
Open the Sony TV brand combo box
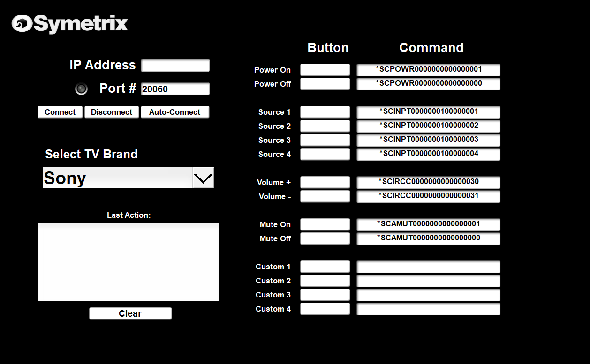117,178
